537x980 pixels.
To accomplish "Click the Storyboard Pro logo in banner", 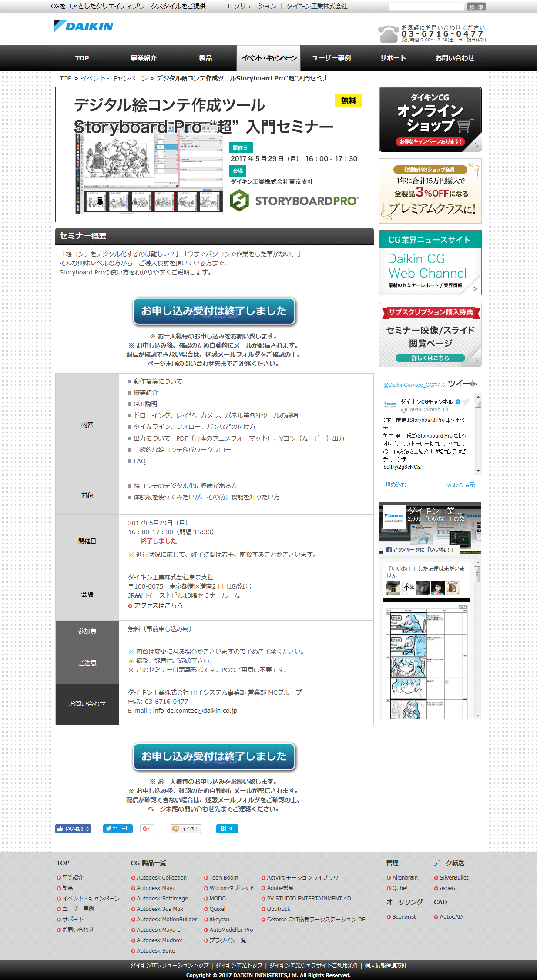I will click(x=294, y=201).
